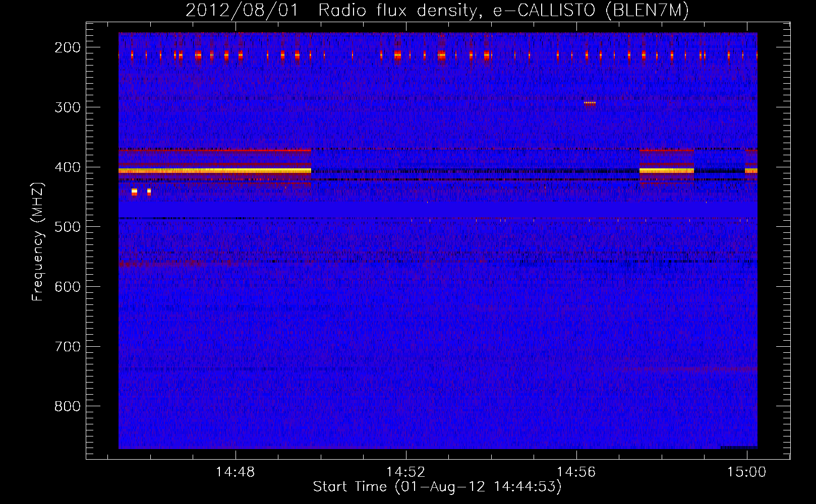The width and height of the screenshot is (816, 504).
Task: Click the 700 frequency tick label
Action: [68, 347]
